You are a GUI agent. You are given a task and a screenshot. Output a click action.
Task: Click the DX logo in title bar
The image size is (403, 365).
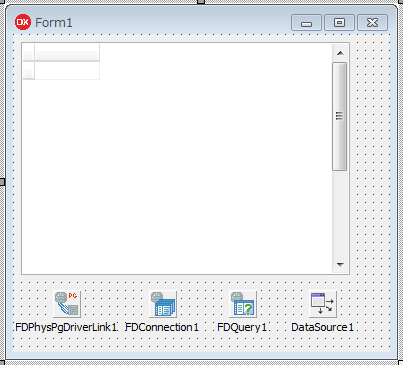tap(23, 22)
